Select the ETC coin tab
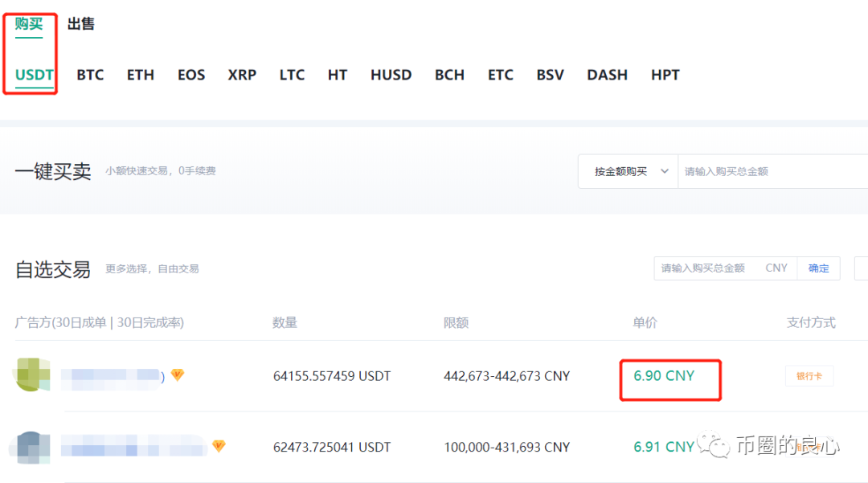 tap(501, 75)
